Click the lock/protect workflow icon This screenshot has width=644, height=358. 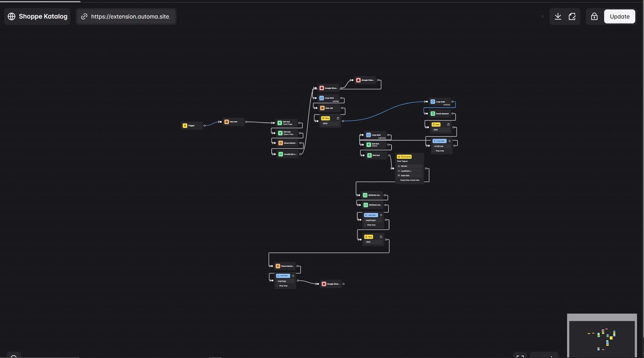coord(594,16)
